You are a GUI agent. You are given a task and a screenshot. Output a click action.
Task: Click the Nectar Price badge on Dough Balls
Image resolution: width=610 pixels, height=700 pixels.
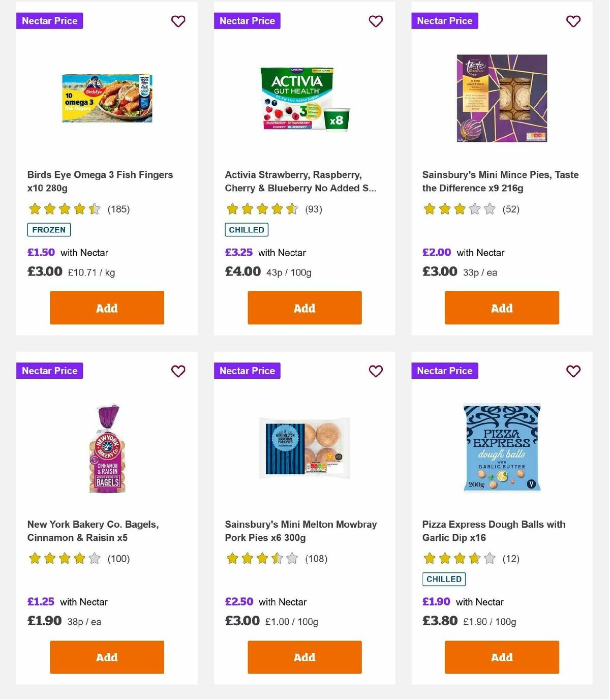tap(444, 371)
